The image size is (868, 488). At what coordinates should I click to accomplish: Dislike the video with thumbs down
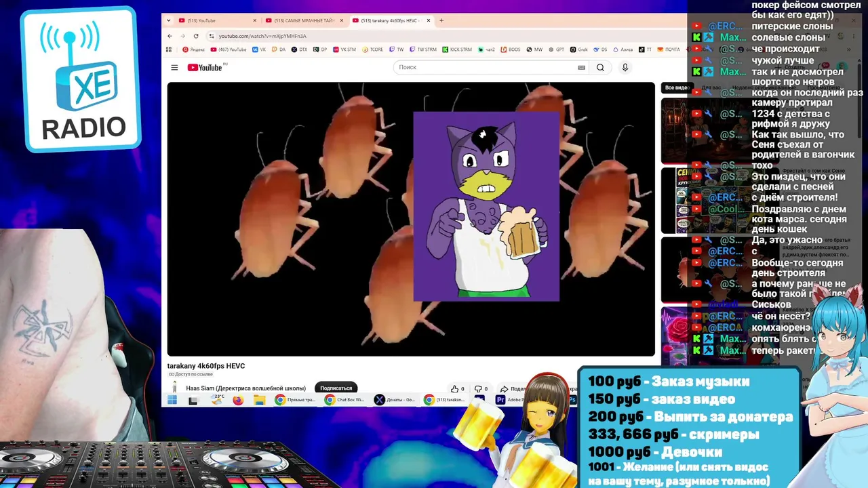[481, 388]
